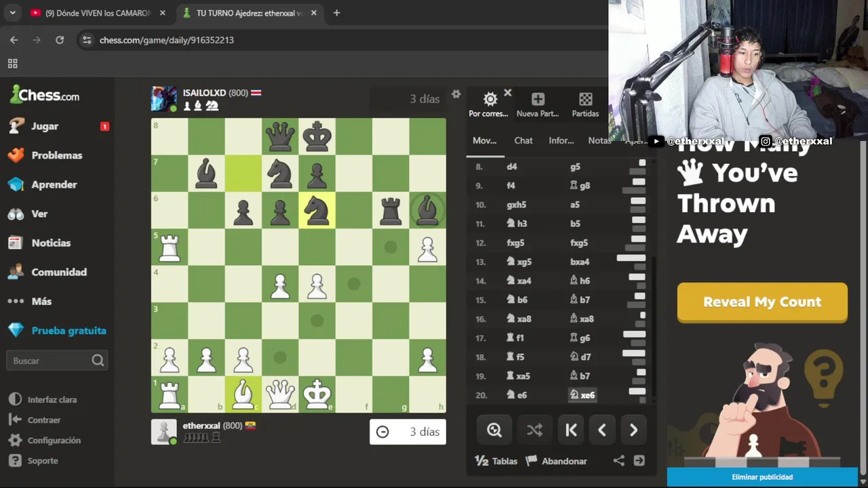Click Reveal My Count ad button
This screenshot has width=868, height=488.
point(762,302)
